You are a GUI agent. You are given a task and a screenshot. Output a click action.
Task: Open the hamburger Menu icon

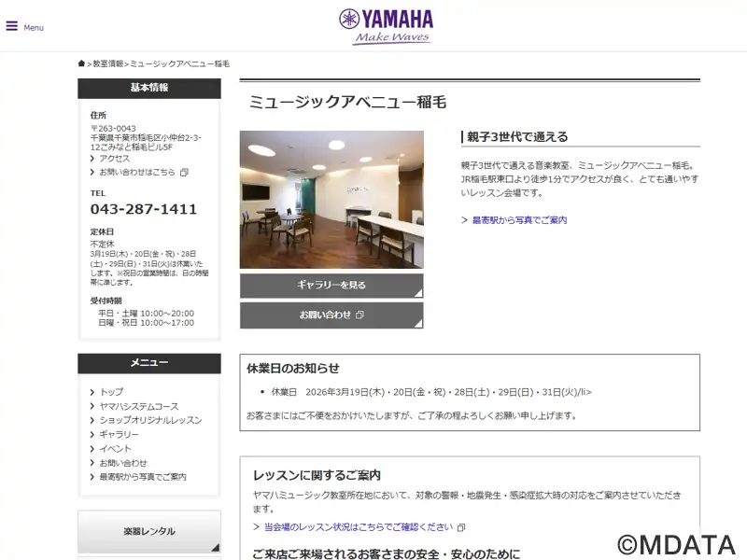pos(12,26)
